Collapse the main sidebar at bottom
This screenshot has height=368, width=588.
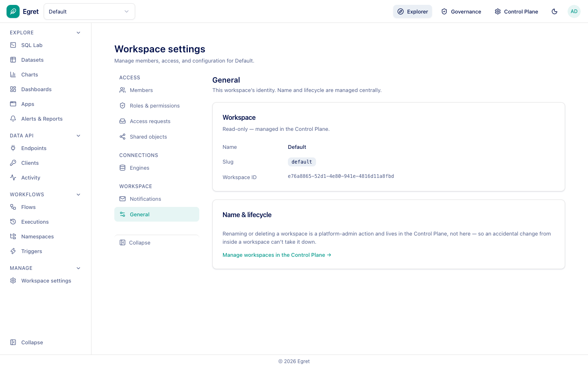45,343
